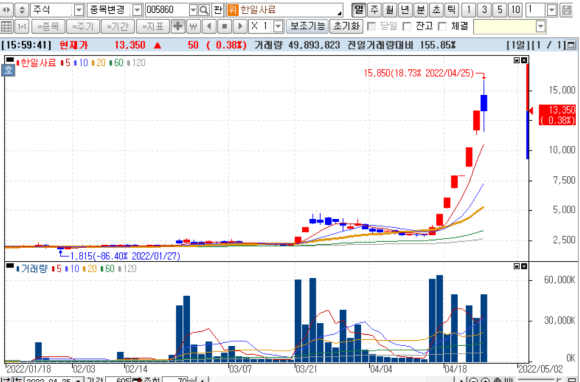Select the 틱 tick period tab

451,10
